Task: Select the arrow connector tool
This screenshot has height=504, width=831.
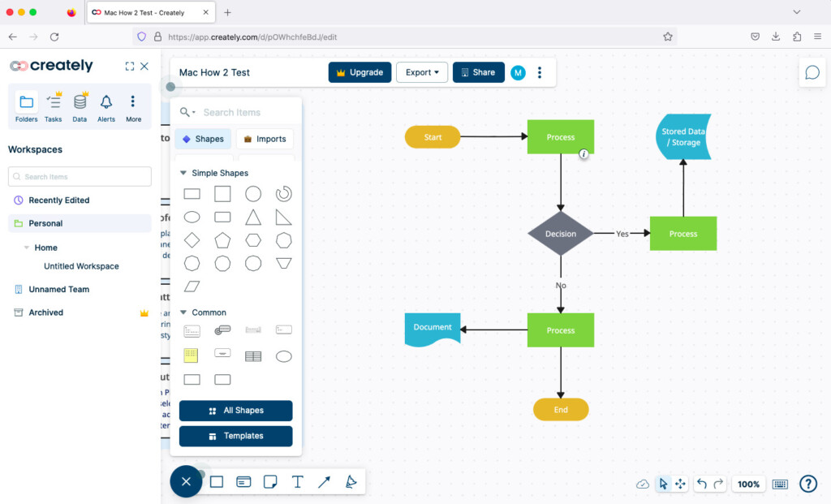Action: (x=324, y=482)
